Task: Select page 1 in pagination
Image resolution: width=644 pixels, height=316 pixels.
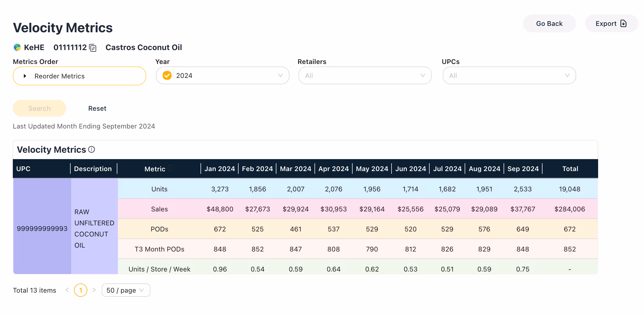Action: pyautogui.click(x=81, y=290)
